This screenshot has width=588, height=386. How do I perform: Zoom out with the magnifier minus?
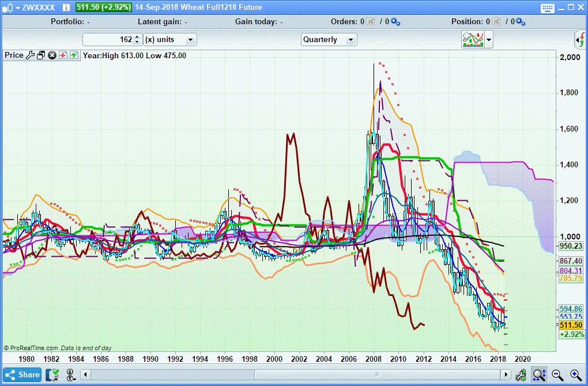[x=557, y=374]
